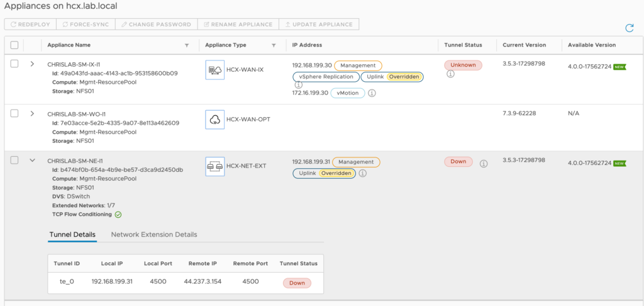Select CHRISLAB-SM-WO-I1 row checkbox
The height and width of the screenshot is (306, 644).
[14, 113]
